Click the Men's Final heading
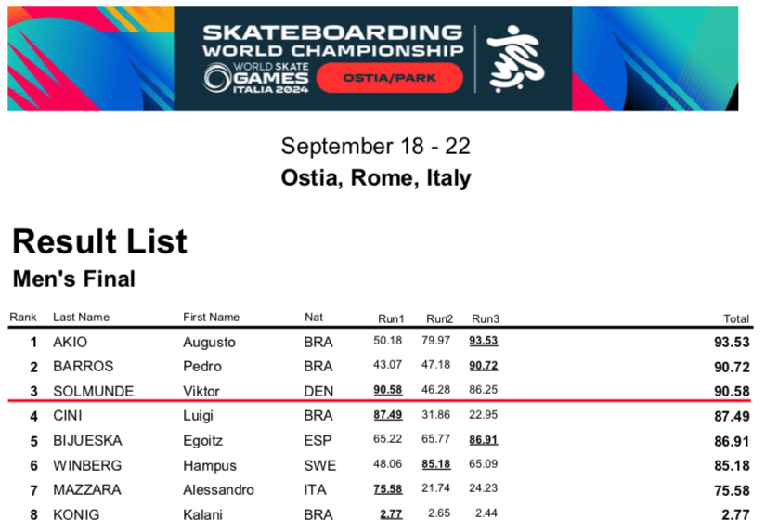The image size is (765, 532). click(74, 279)
